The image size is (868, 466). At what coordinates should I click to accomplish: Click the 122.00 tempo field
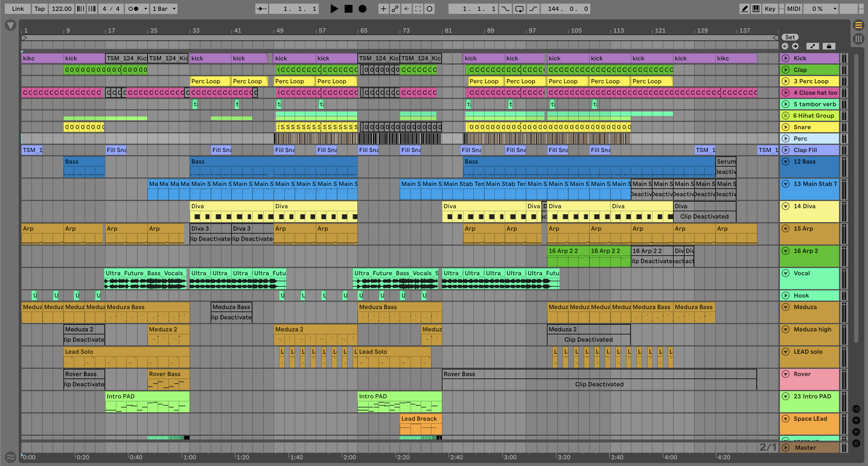click(x=61, y=9)
